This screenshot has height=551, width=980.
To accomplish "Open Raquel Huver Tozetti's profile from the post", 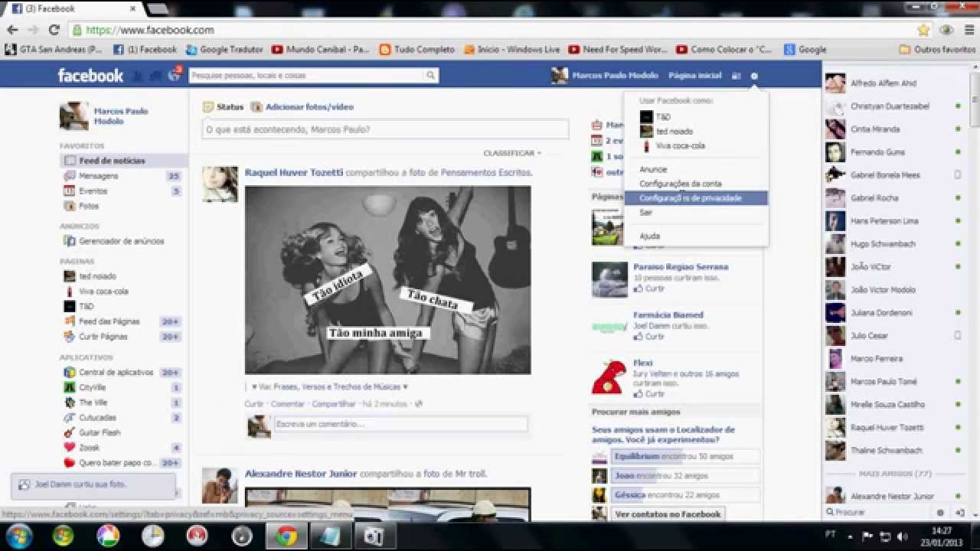I will (294, 173).
